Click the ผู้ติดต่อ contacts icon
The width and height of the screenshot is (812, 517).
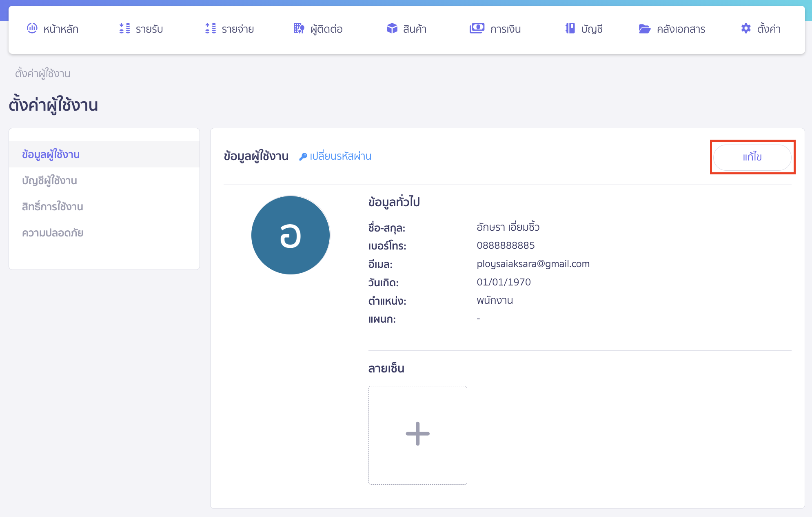[298, 29]
